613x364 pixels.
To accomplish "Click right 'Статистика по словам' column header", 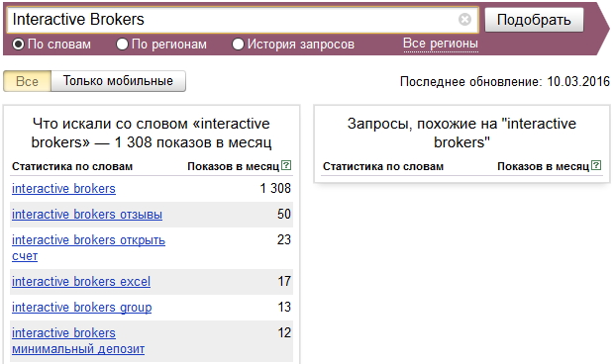I will [383, 166].
